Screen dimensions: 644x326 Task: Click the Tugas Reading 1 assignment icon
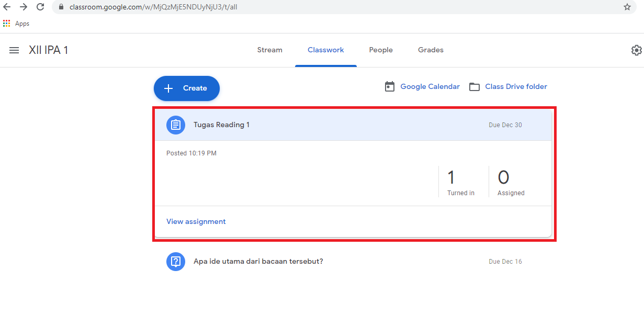[x=176, y=125]
